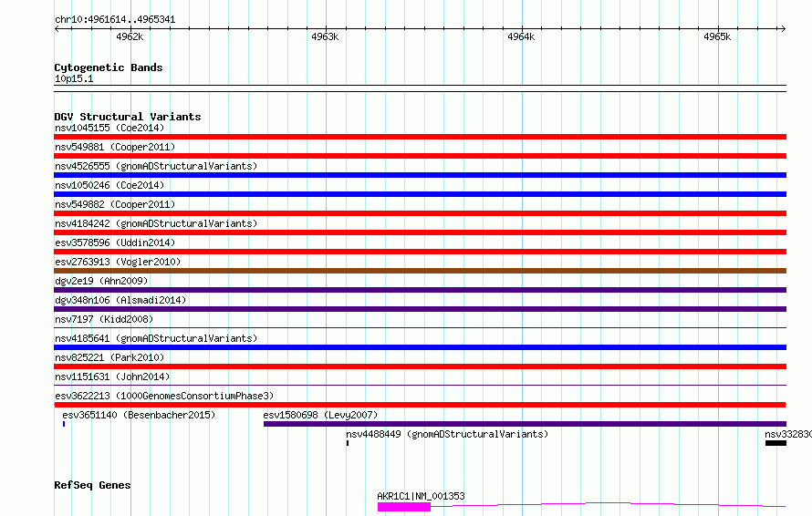
Task: Click the red bar for nsv549882
Action: [x=420, y=213]
